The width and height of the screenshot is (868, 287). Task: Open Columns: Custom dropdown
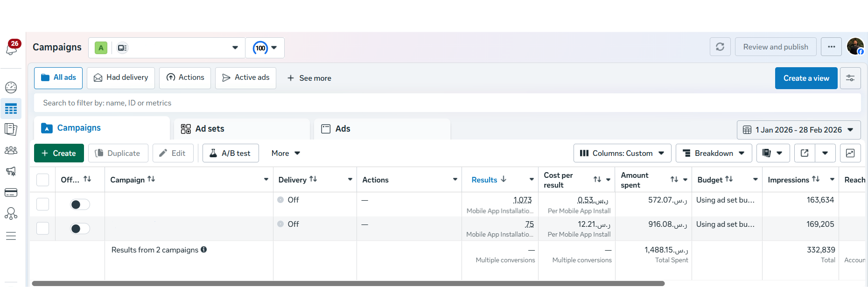(622, 153)
